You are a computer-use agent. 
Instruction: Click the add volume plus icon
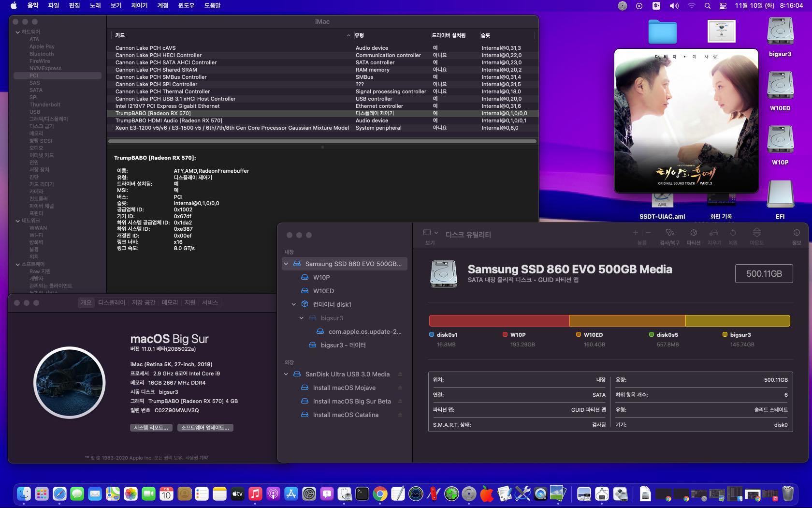pos(636,233)
